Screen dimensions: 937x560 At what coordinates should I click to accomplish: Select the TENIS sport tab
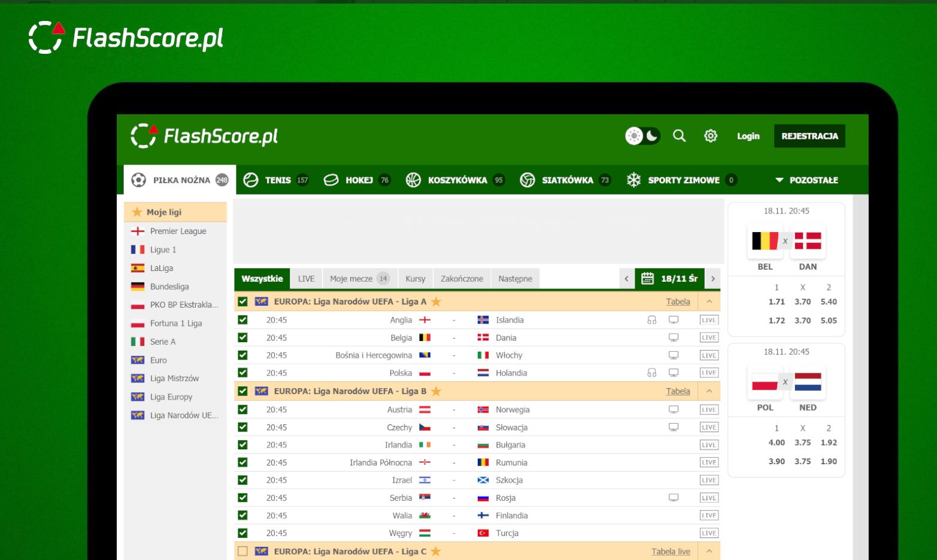(276, 179)
